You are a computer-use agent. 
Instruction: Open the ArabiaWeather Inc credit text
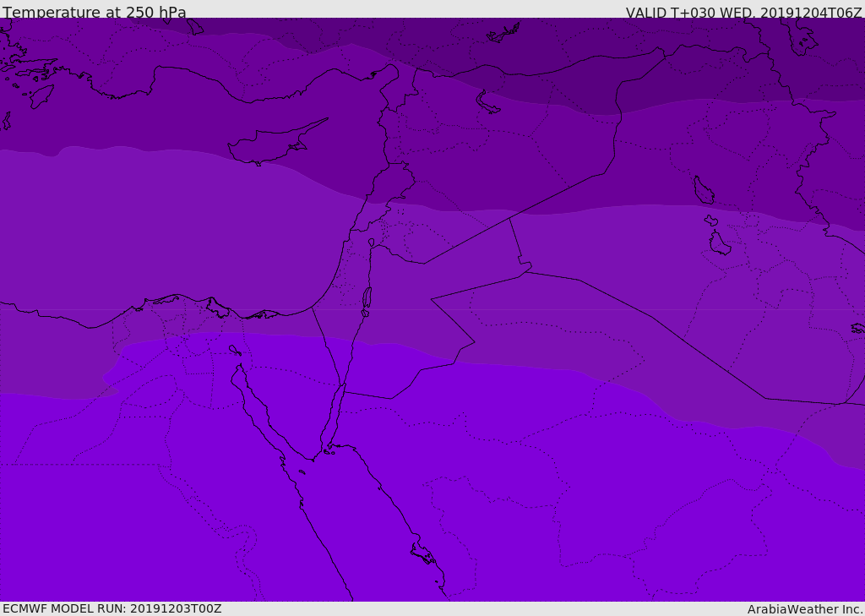pos(805,609)
